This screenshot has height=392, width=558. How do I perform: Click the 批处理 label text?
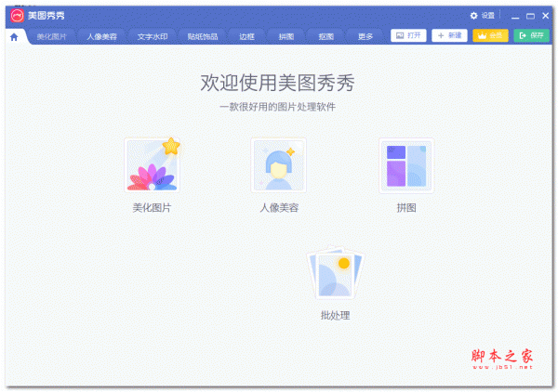tap(335, 316)
